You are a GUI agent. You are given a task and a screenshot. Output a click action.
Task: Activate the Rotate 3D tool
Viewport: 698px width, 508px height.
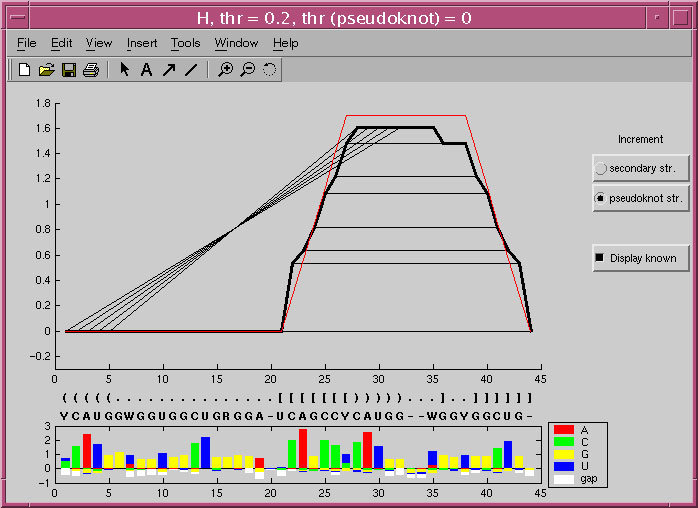269,70
